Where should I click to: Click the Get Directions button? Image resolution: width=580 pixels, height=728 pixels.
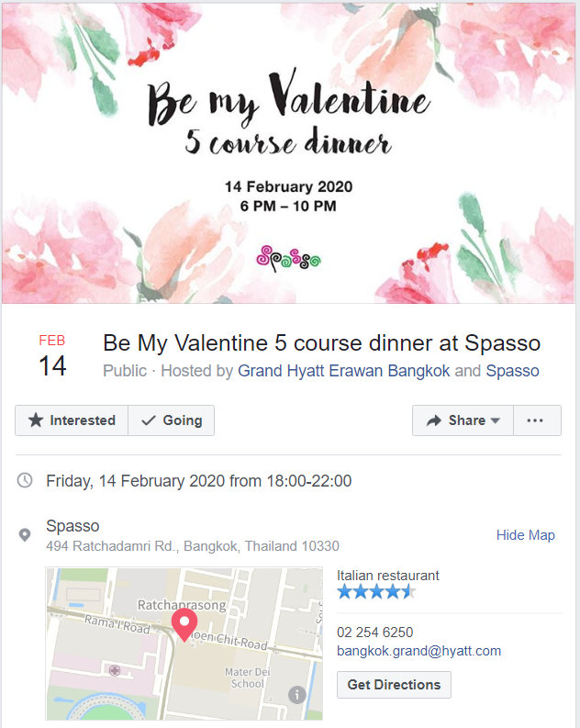click(x=394, y=685)
